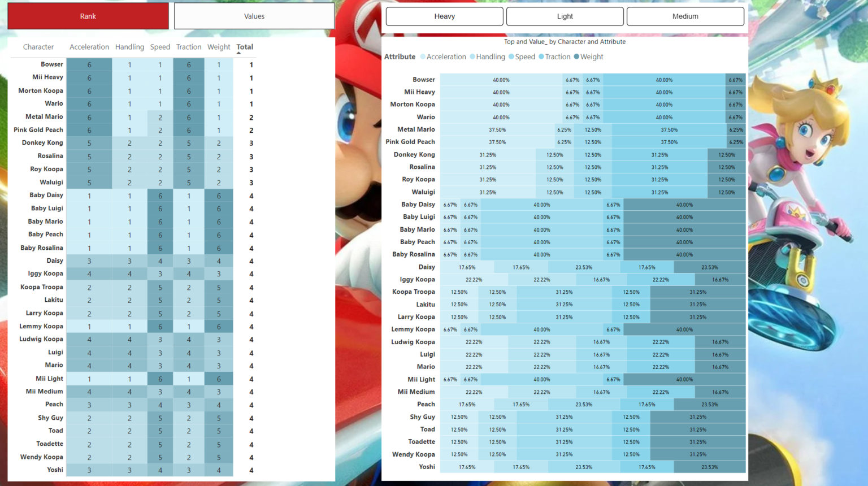Viewport: 868px width, 486px height.
Task: Select the Weight column header
Action: [219, 47]
